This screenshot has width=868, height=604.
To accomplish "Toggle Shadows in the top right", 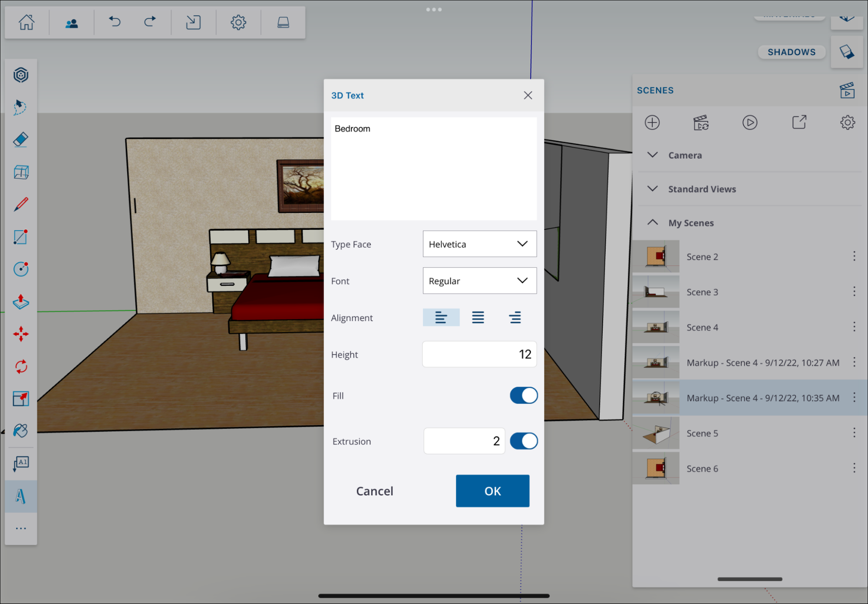I will 791,52.
